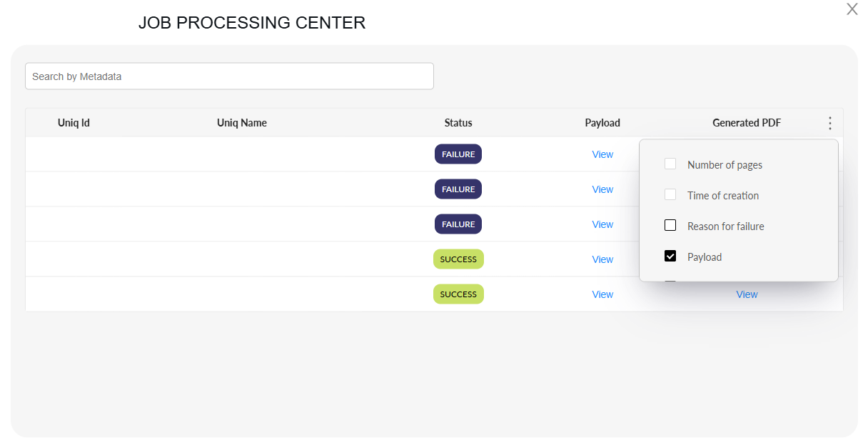View payload of the first success row

(x=602, y=259)
